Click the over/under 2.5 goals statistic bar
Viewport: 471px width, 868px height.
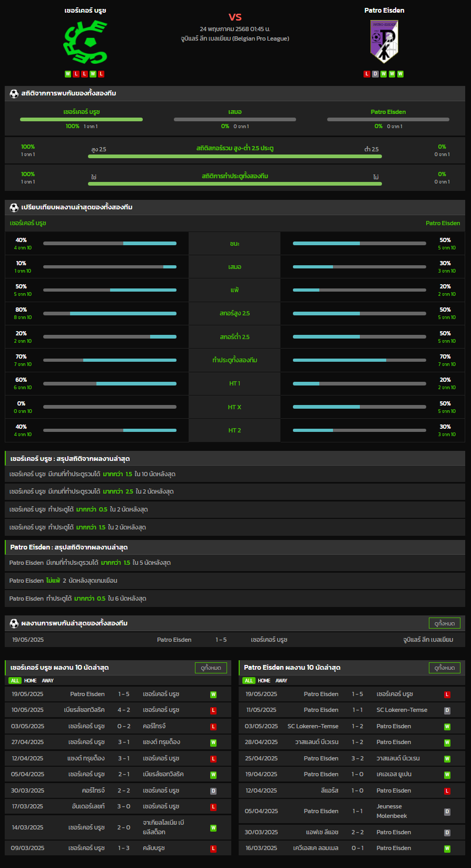235,156
